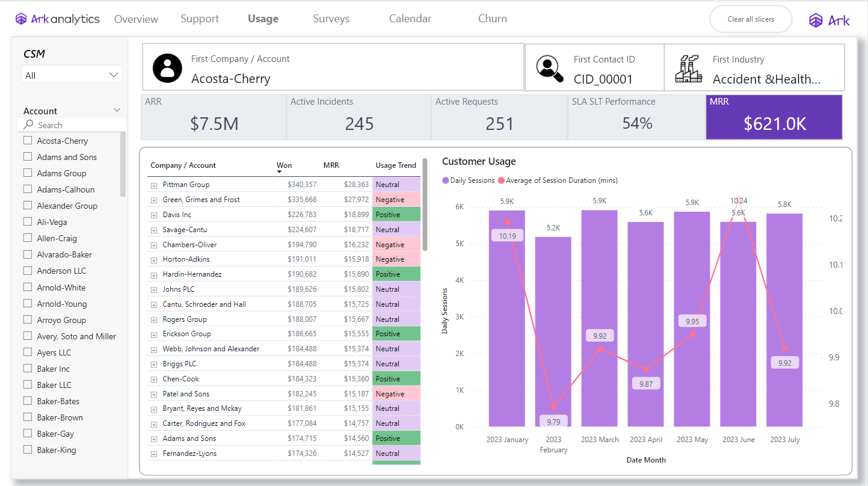The height and width of the screenshot is (486, 868).
Task: Click the Daily Sessions legend marker
Action: pos(446,180)
